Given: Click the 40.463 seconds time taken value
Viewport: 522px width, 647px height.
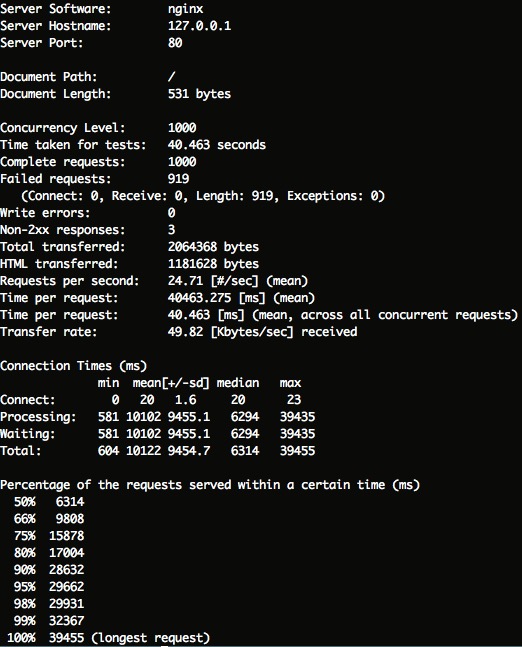Looking at the screenshot, I should [217, 144].
